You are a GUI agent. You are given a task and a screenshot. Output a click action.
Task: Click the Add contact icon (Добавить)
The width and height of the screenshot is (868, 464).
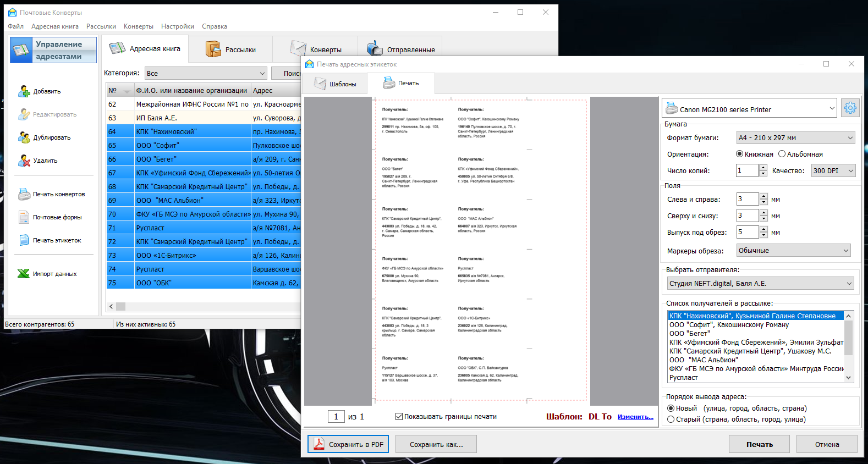point(24,91)
